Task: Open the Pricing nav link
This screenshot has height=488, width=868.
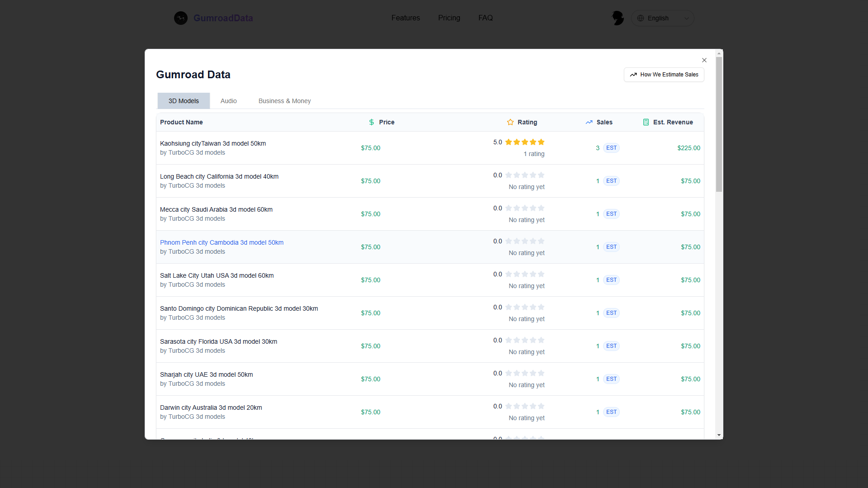Action: pyautogui.click(x=449, y=18)
